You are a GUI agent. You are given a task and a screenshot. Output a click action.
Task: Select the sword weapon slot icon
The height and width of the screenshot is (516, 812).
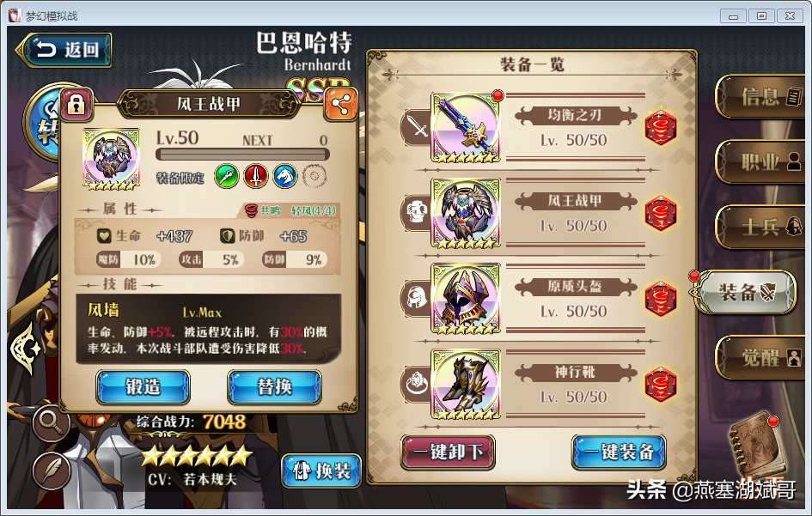point(416,127)
